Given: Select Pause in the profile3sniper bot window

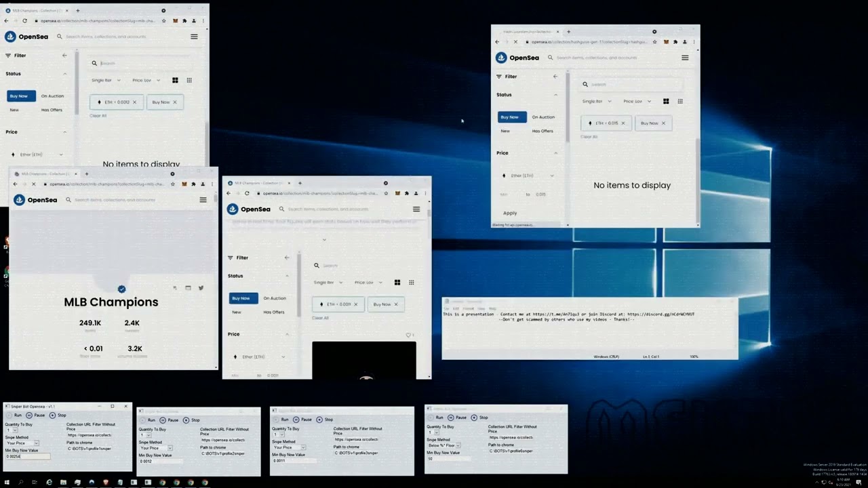Looking at the screenshot, I should point(302,420).
